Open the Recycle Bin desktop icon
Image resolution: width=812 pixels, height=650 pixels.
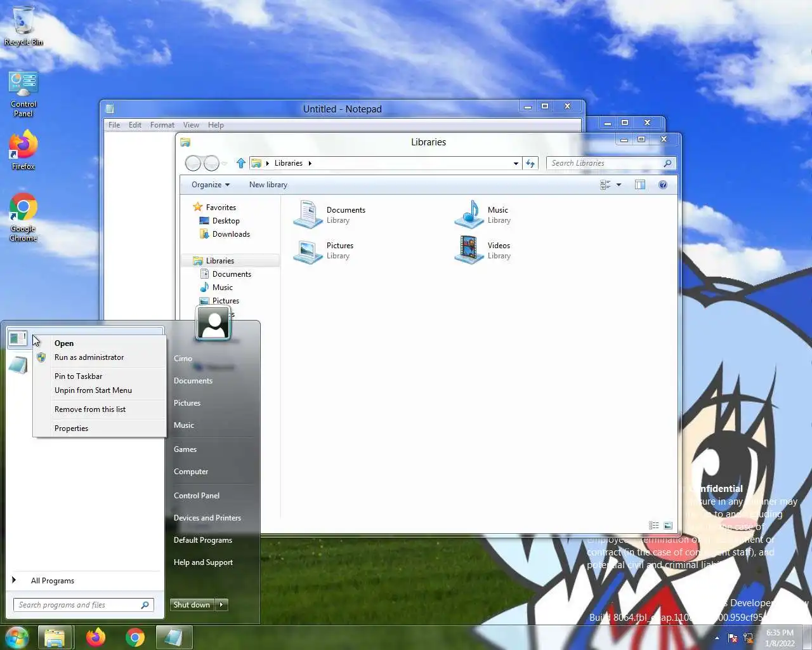pos(23,25)
